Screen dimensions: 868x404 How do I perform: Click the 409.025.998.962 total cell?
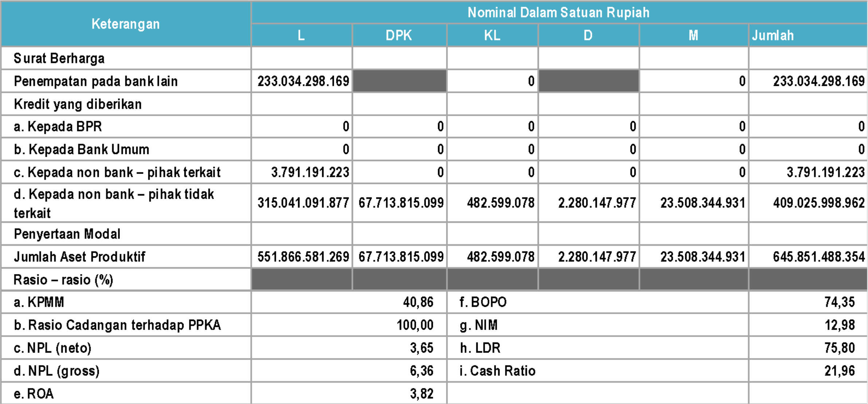[818, 203]
